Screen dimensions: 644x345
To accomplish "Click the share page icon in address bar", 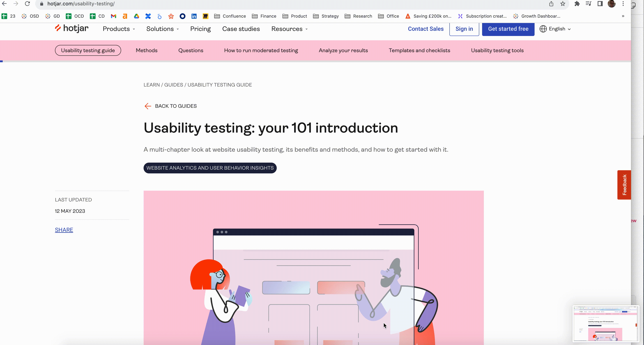I will (x=551, y=4).
